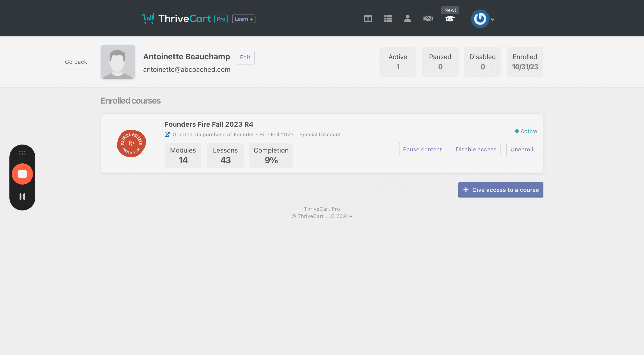Open the customers person icon in navbar
Screen dimensions: 644x355
tap(408, 19)
